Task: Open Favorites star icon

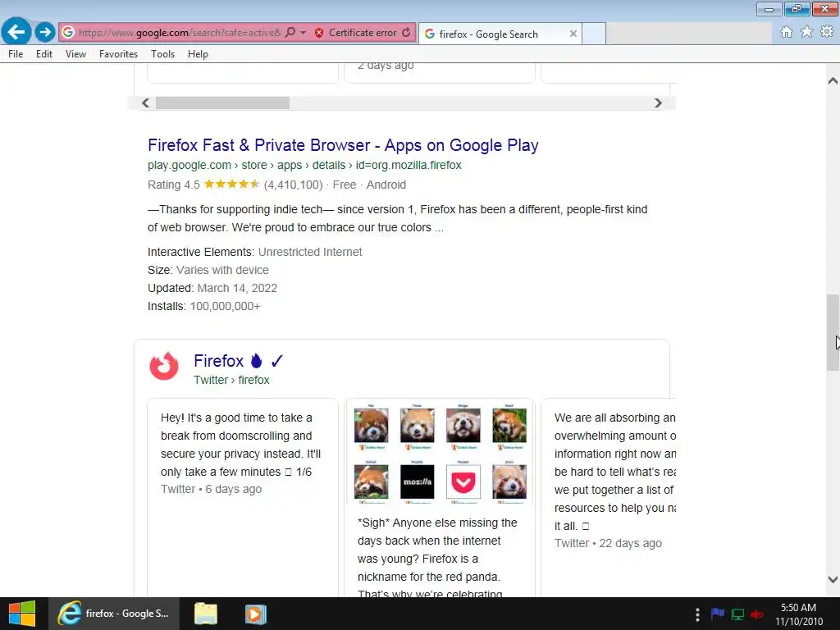Action: point(806,32)
